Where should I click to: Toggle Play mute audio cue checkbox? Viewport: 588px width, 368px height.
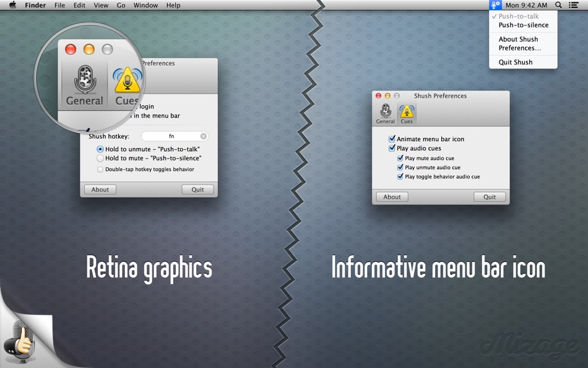400,158
